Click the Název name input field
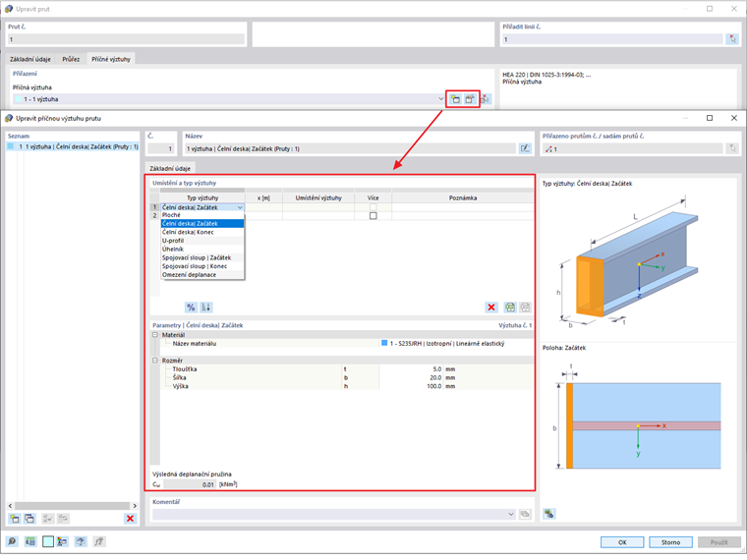 (x=350, y=148)
